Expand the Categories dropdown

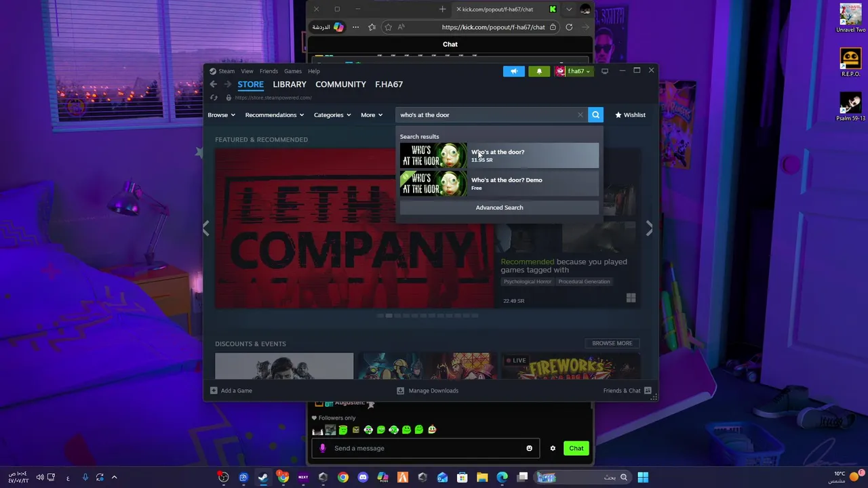(332, 115)
